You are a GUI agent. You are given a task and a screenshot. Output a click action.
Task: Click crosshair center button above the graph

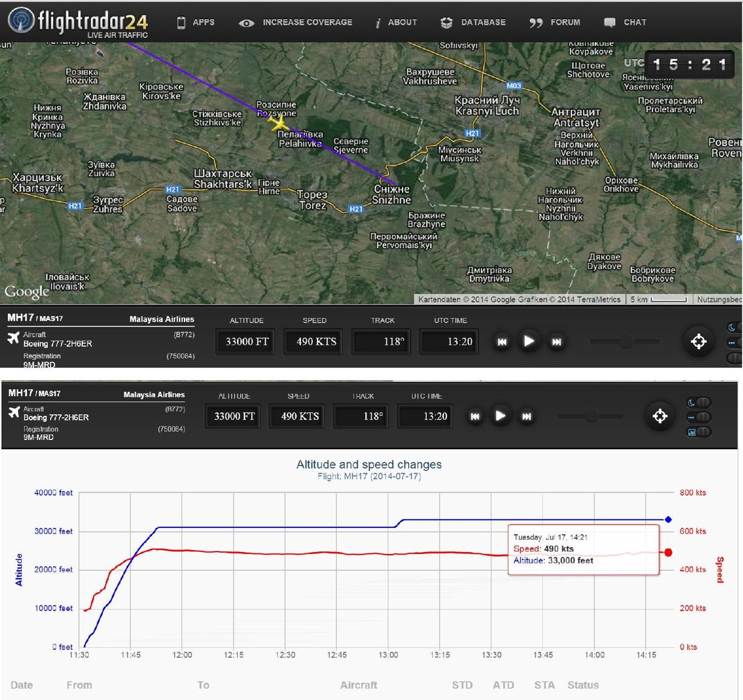pos(660,416)
